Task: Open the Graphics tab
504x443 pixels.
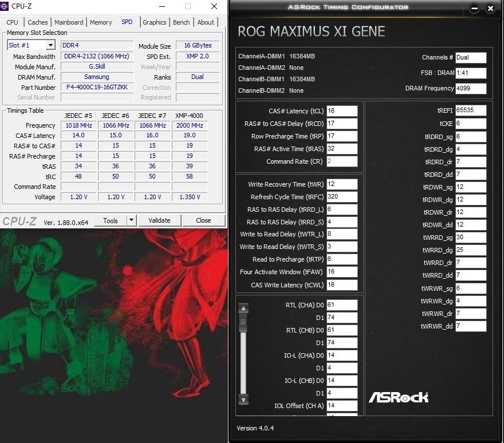Action: click(154, 22)
